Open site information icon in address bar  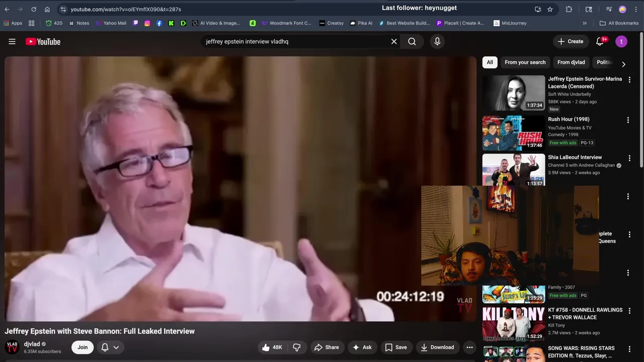tap(63, 9)
